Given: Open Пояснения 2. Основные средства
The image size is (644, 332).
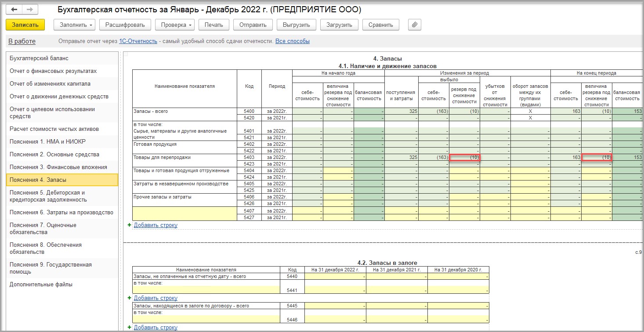Looking at the screenshot, I should coord(62,155).
